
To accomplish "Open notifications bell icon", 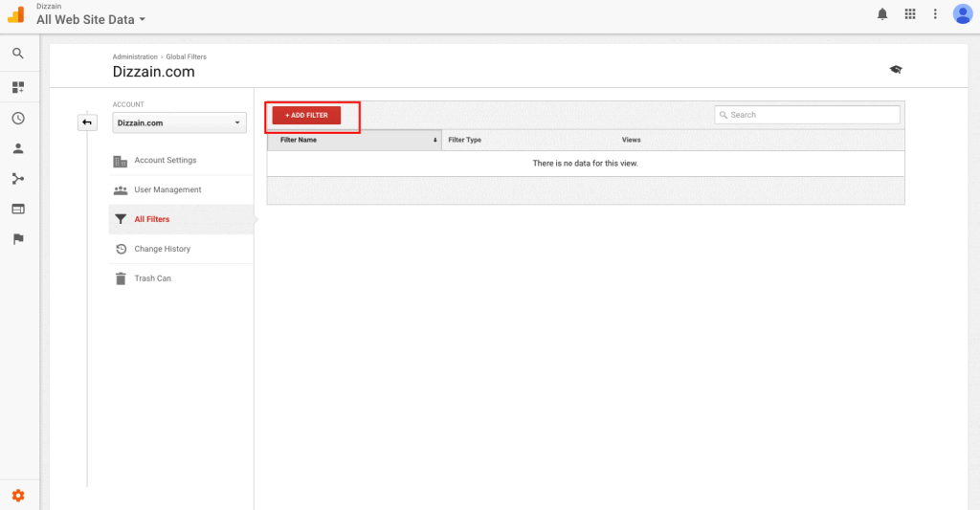I will tap(882, 14).
